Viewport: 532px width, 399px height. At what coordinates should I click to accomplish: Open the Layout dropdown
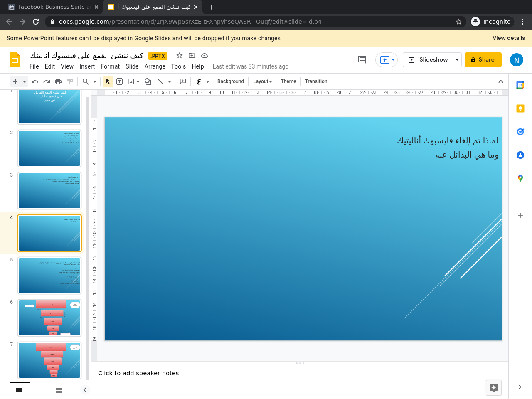click(x=263, y=81)
